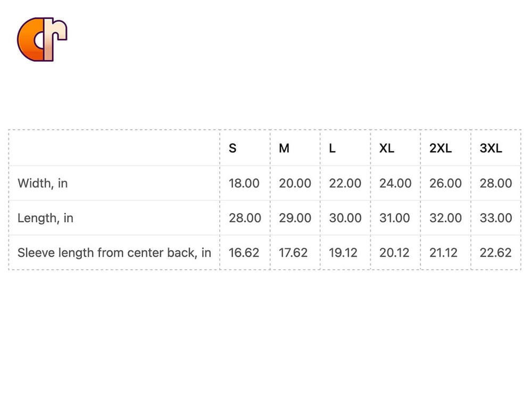Select the 19.12 sleeve length value
The width and height of the screenshot is (532, 399).
(343, 253)
